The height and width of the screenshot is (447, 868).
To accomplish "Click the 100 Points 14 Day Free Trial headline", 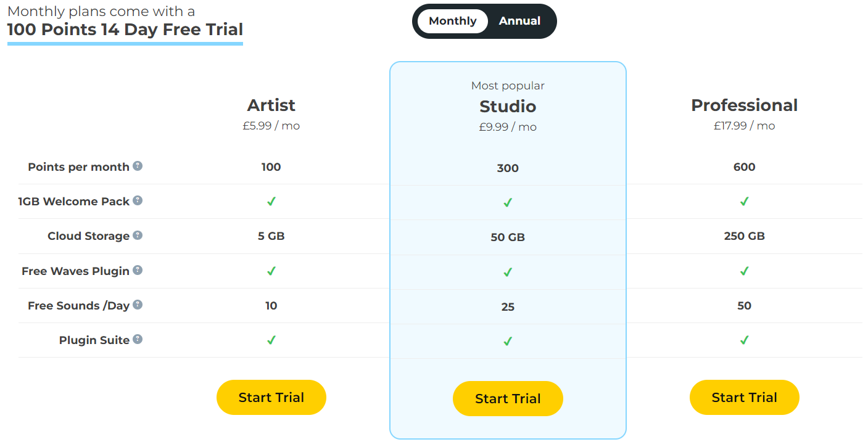I will point(125,29).
